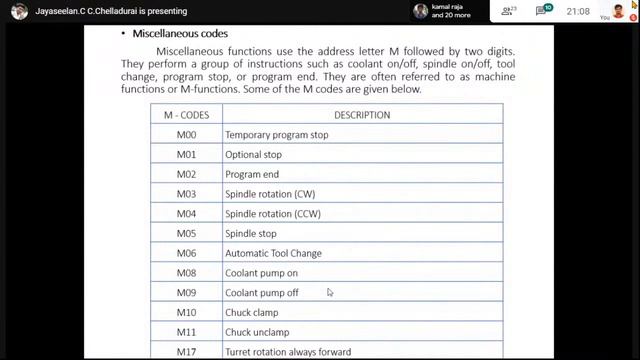The image size is (640, 360).
Task: Select the 'Spindle rotation (CW)' row
Action: [x=327, y=193]
